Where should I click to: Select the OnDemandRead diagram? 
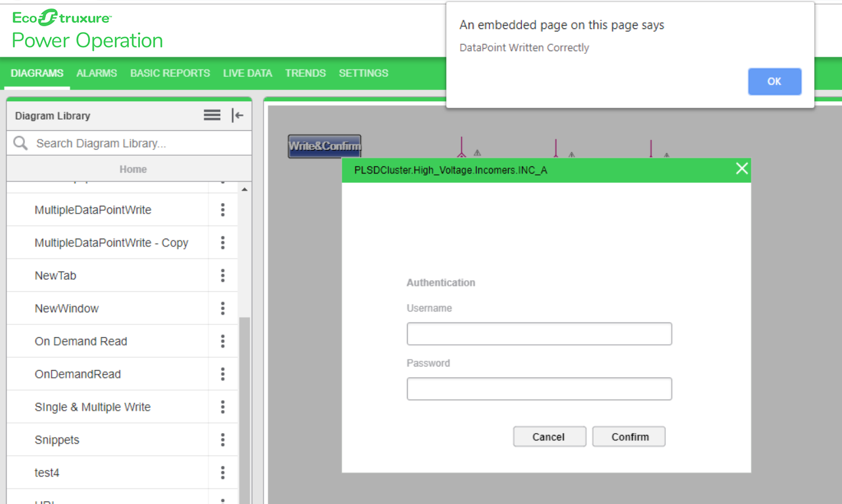coord(78,375)
